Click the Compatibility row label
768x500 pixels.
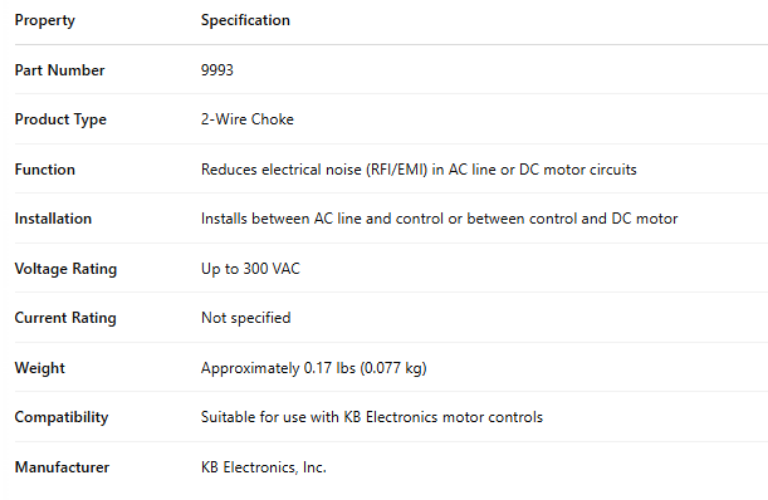click(61, 417)
